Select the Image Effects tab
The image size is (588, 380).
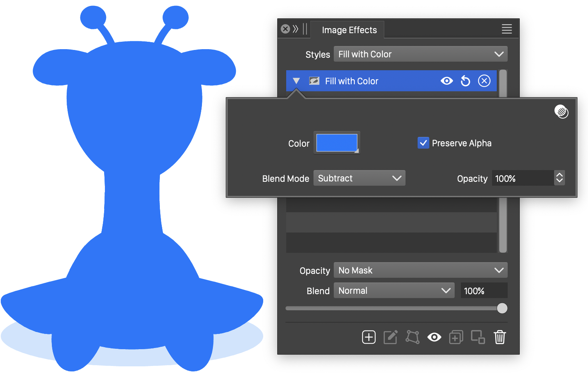(349, 30)
